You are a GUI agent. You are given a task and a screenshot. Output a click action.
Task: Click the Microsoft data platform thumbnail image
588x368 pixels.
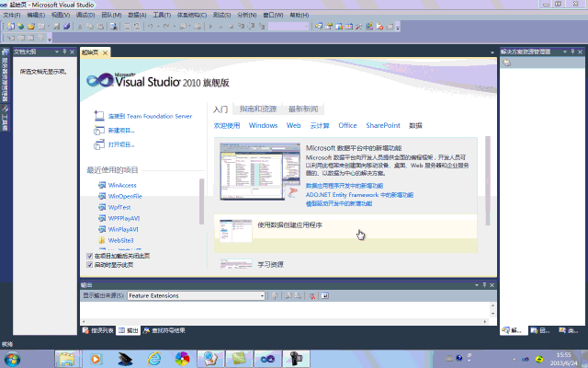pyautogui.click(x=260, y=171)
